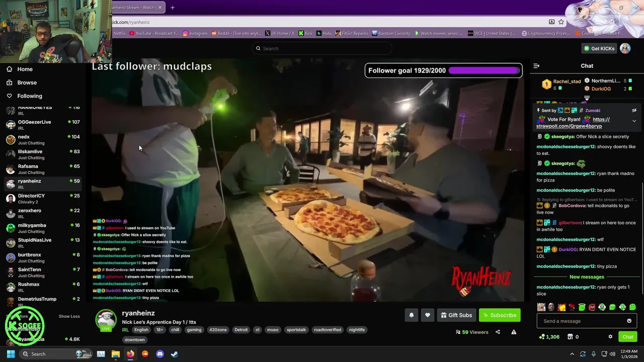Open the strawpoll link in pinned message

(574, 123)
